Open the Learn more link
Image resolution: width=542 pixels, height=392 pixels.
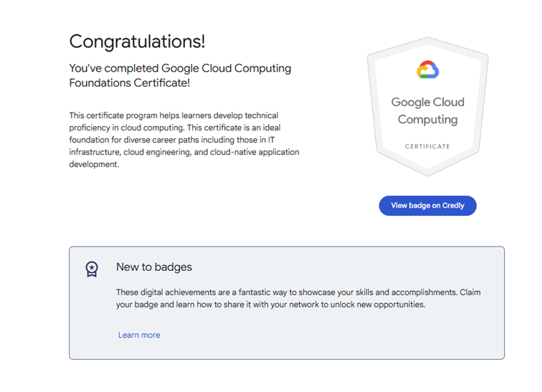tap(139, 335)
